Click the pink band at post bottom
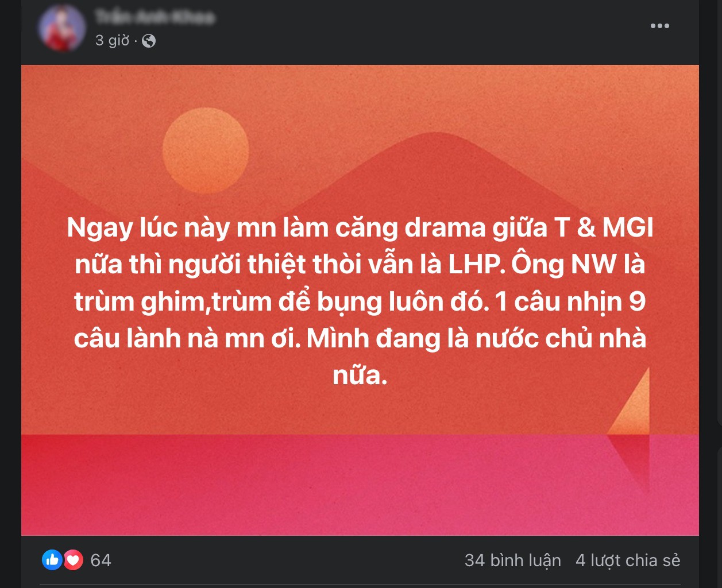The width and height of the screenshot is (722, 588). pos(360,485)
